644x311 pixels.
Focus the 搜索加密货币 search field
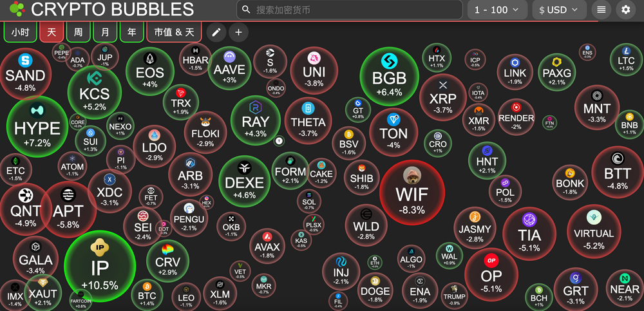click(350, 10)
